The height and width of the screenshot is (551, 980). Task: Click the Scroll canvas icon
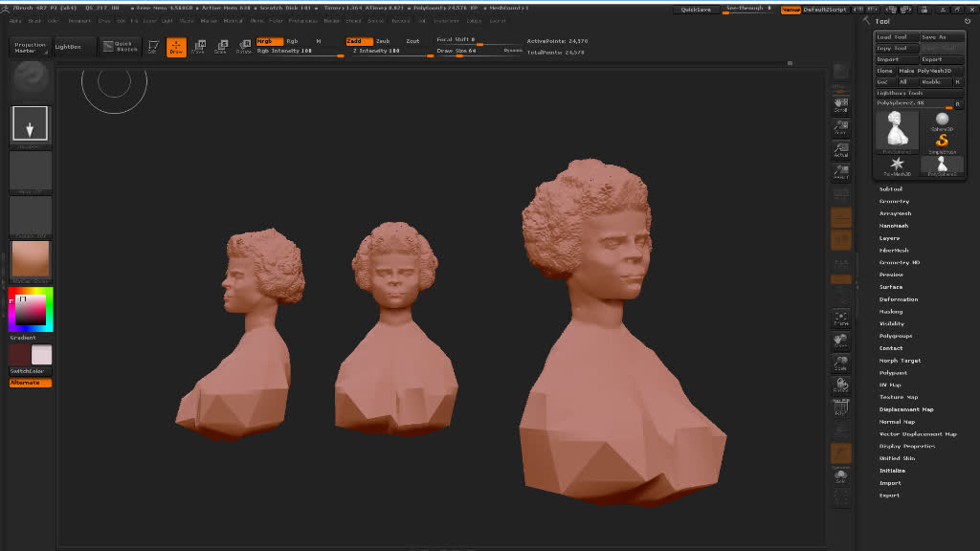840,102
